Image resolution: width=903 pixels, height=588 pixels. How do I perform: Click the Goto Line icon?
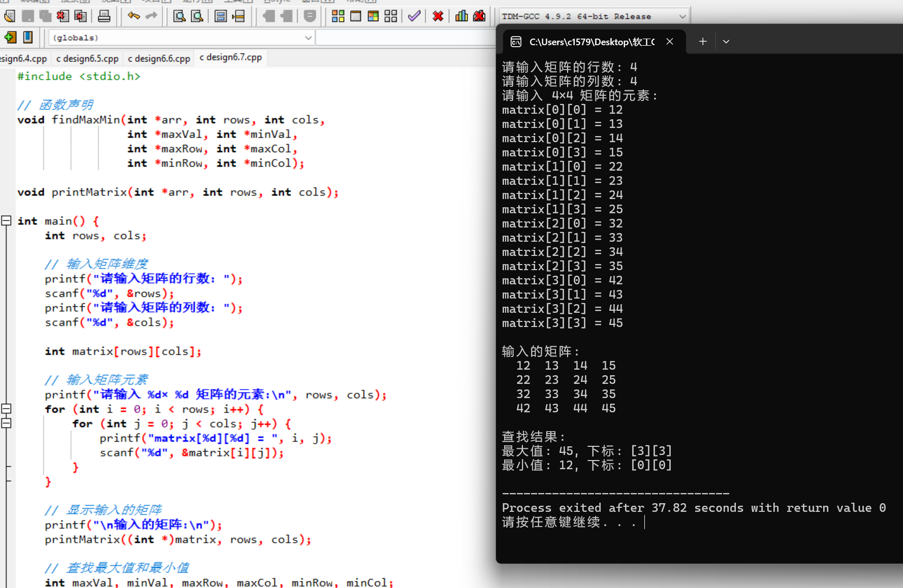[x=238, y=16]
